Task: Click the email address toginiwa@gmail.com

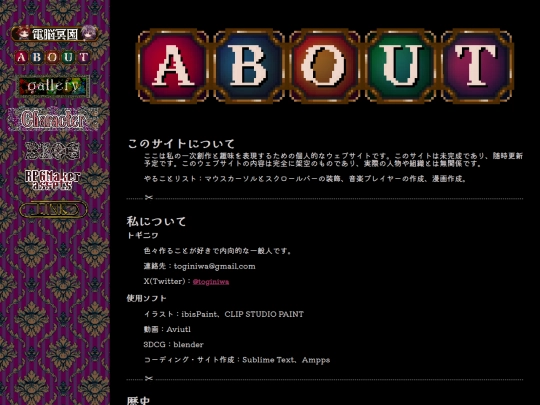Action: (x=215, y=266)
